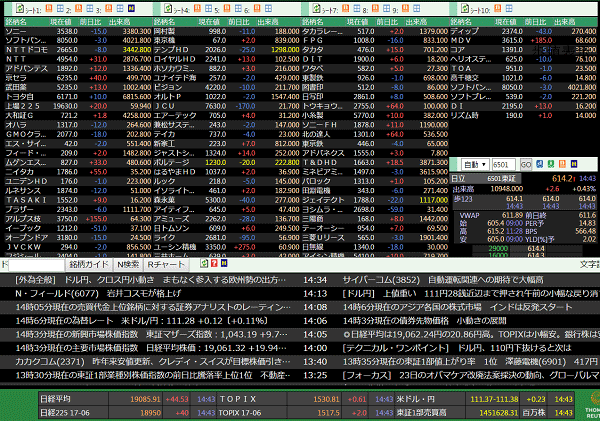Screen dimensions: 600x421
Task: Click the 日経平均 index value 19085.91
Action: 145,399
